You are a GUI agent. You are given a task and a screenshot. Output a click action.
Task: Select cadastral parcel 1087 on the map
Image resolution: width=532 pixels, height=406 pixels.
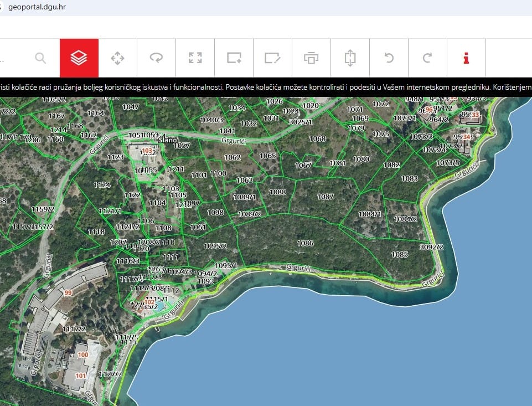[326, 197]
